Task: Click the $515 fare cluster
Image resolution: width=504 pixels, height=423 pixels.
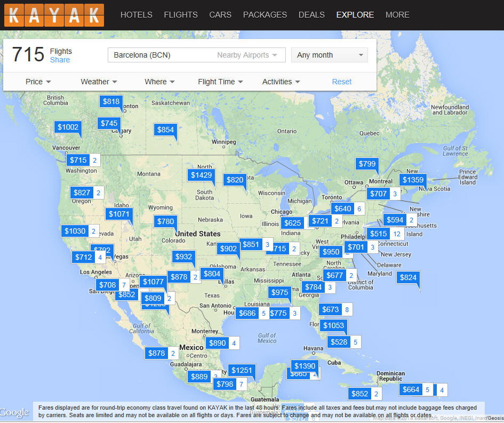Action: tap(386, 234)
